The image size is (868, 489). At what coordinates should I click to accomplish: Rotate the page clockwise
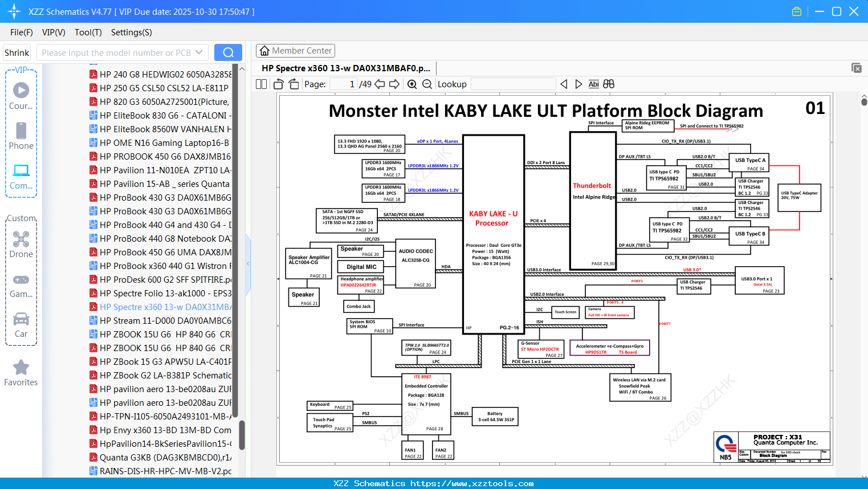point(294,84)
